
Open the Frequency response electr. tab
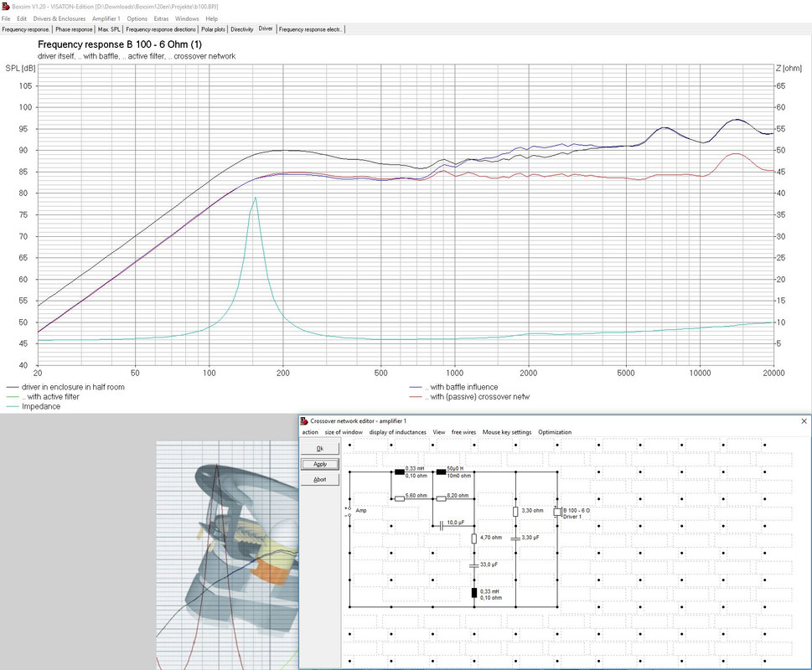click(310, 29)
